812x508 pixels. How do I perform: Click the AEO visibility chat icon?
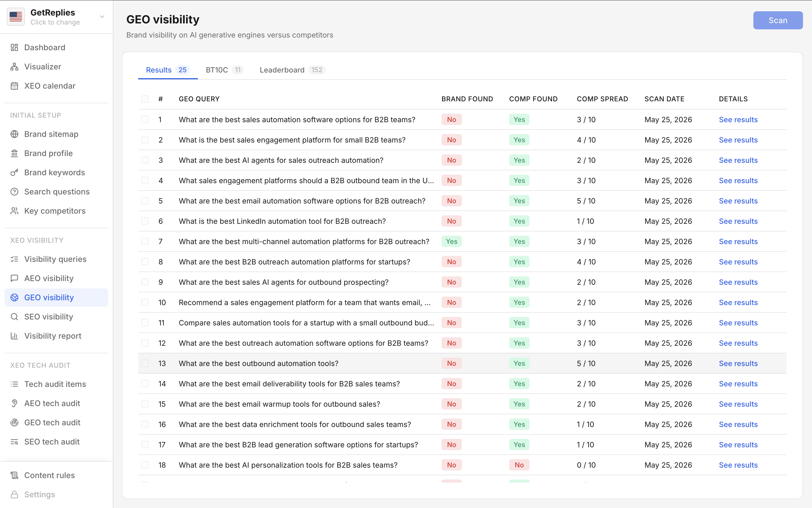point(14,278)
